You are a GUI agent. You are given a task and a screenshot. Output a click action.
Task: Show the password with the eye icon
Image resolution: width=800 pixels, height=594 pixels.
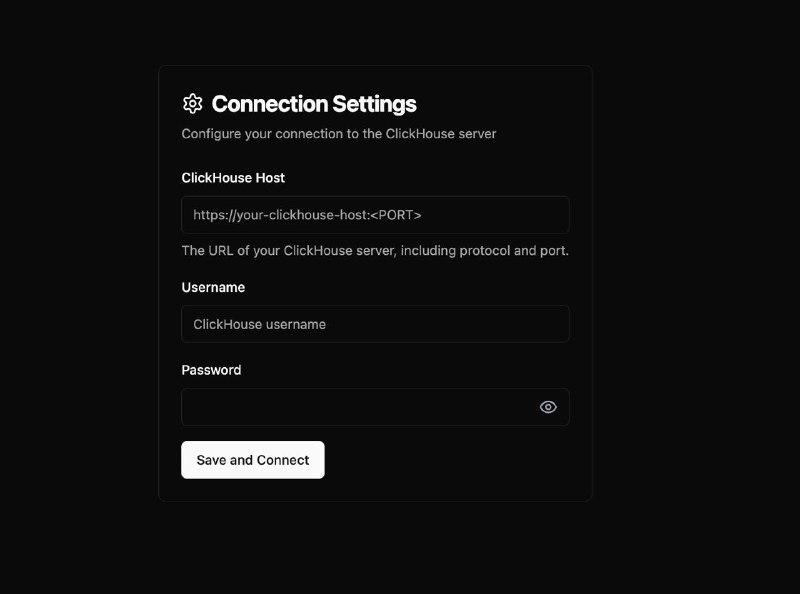click(548, 407)
